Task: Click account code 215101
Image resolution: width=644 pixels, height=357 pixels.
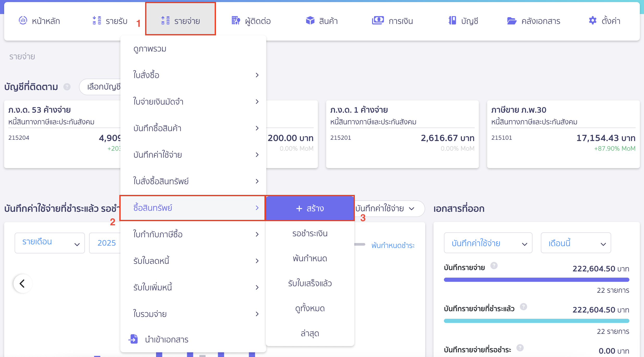Action: pos(502,138)
